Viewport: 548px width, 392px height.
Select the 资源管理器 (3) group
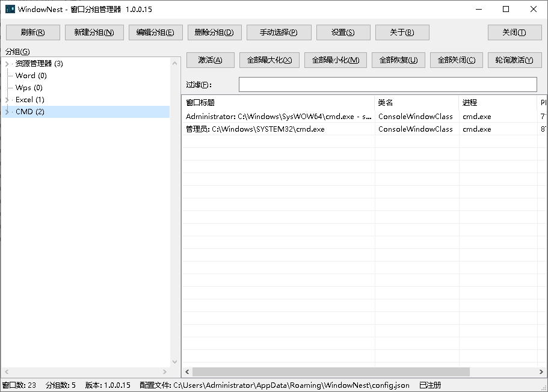point(39,64)
